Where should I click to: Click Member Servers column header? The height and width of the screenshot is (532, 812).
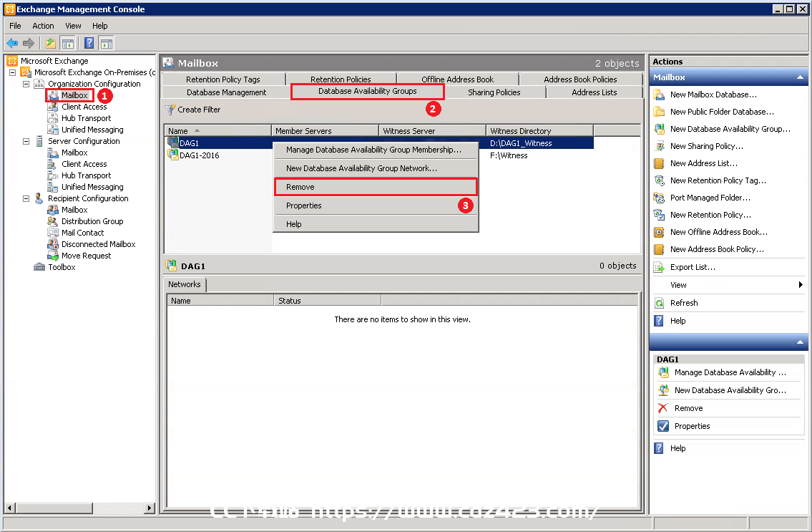click(x=325, y=130)
